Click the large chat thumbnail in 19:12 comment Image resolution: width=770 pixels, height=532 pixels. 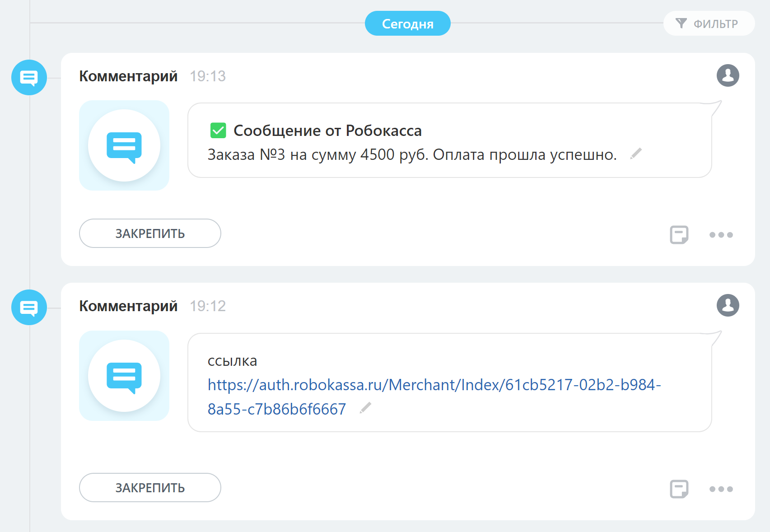[124, 376]
